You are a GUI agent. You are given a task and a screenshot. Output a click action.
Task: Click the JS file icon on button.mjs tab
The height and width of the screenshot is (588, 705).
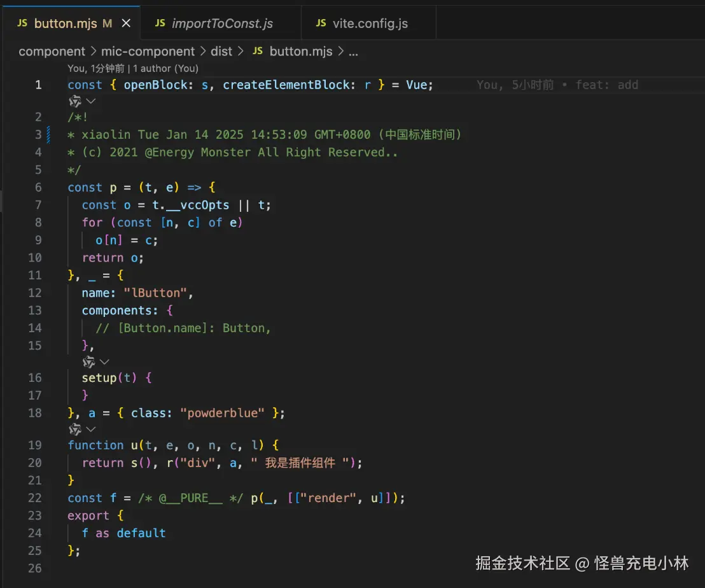(22, 23)
